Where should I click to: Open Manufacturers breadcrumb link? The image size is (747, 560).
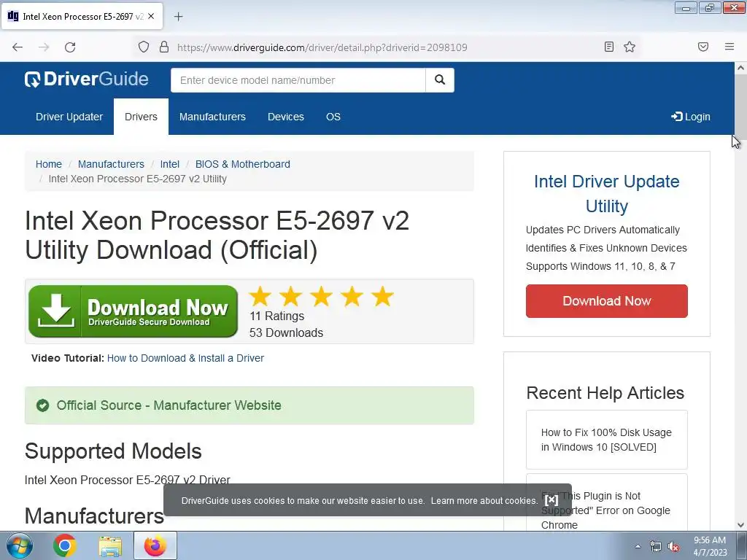coord(111,164)
